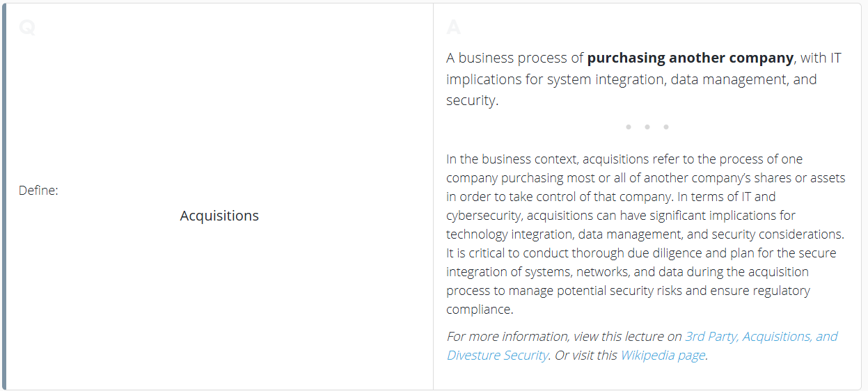Click the divider between question and answer panes
This screenshot has width=868, height=391.
click(433, 195)
